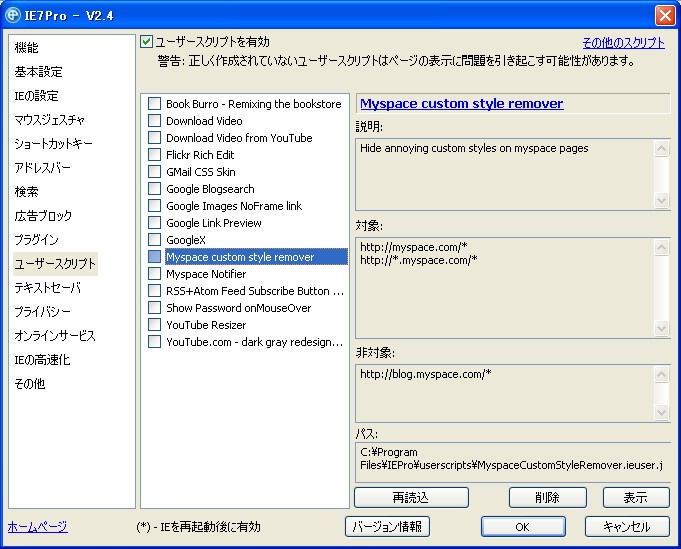Select 検索 in the sidebar
Image resolution: width=681 pixels, height=549 pixels.
[26, 192]
